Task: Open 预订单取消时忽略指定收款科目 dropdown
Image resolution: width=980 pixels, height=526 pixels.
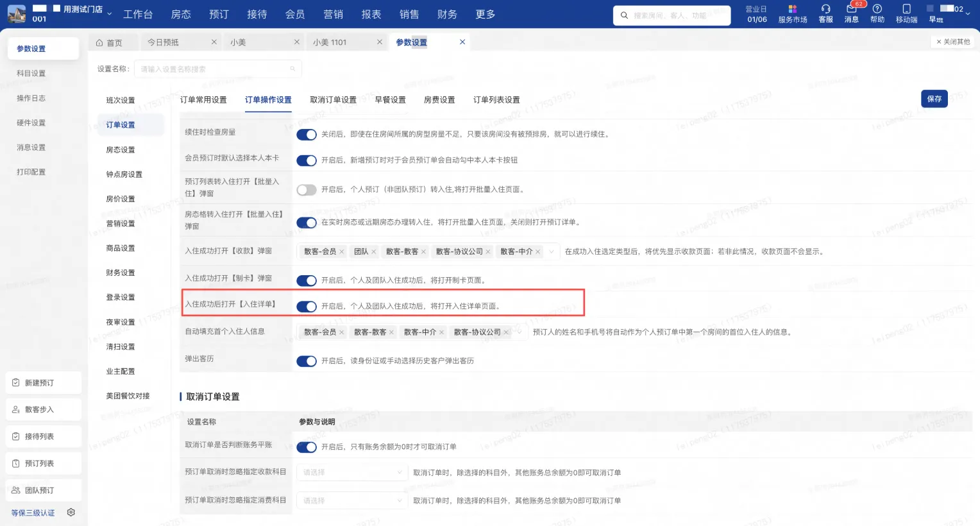Action: click(352, 473)
